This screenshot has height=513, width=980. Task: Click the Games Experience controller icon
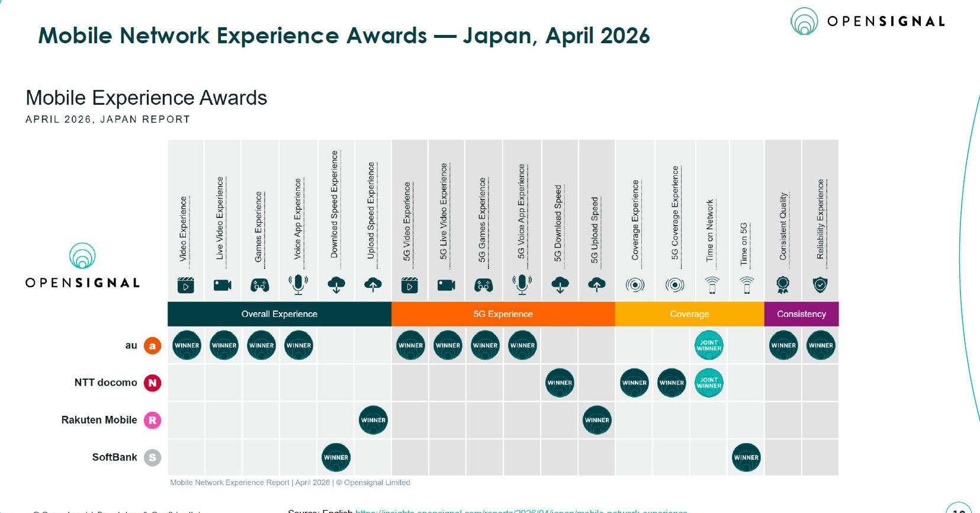pyautogui.click(x=259, y=285)
